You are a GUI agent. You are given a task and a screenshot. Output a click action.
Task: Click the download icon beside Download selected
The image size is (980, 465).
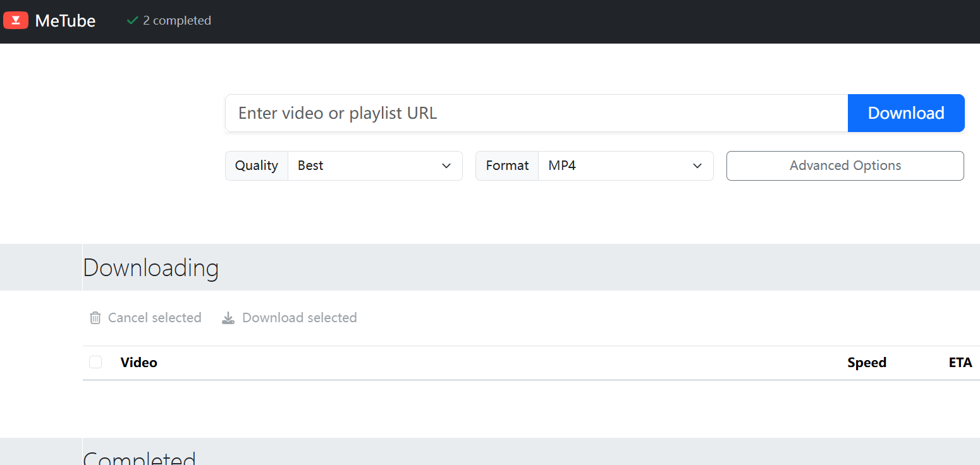[228, 318]
